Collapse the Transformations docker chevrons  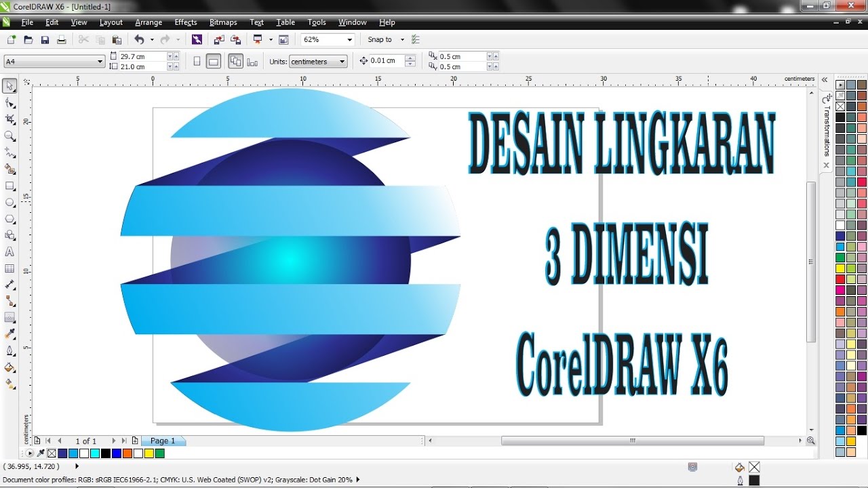pos(825,80)
